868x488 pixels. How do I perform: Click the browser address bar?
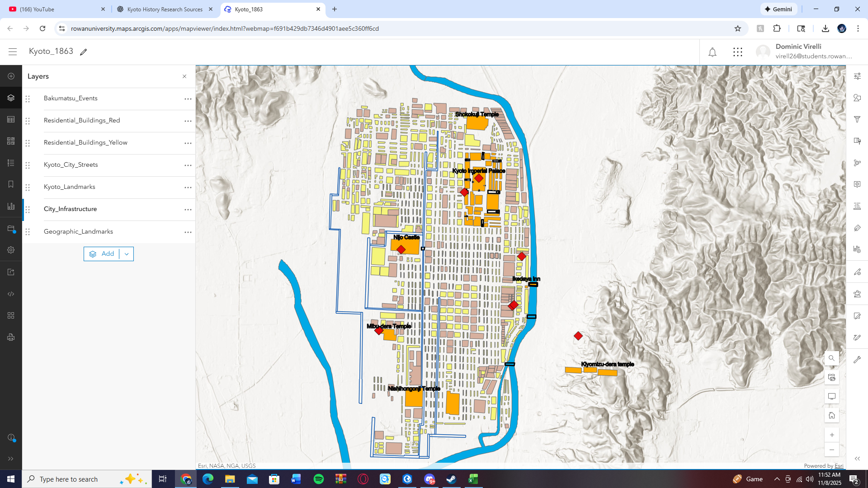tap(398, 28)
